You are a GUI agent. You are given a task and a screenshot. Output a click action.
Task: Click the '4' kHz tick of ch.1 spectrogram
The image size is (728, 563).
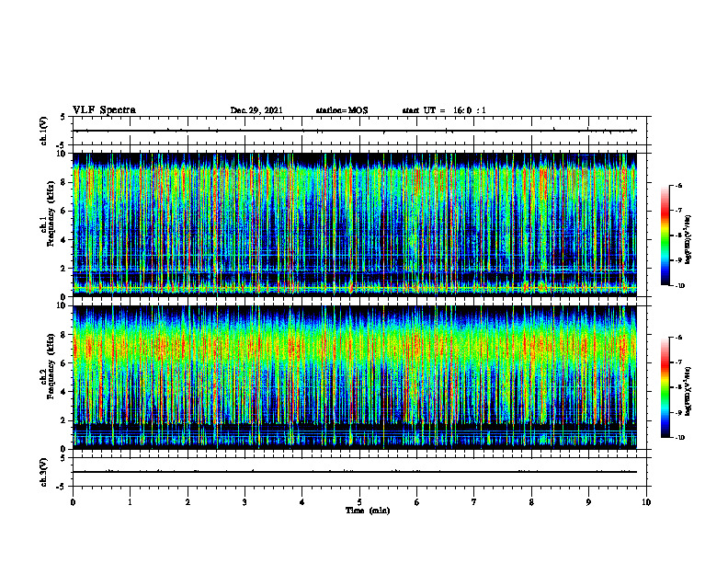coord(63,240)
